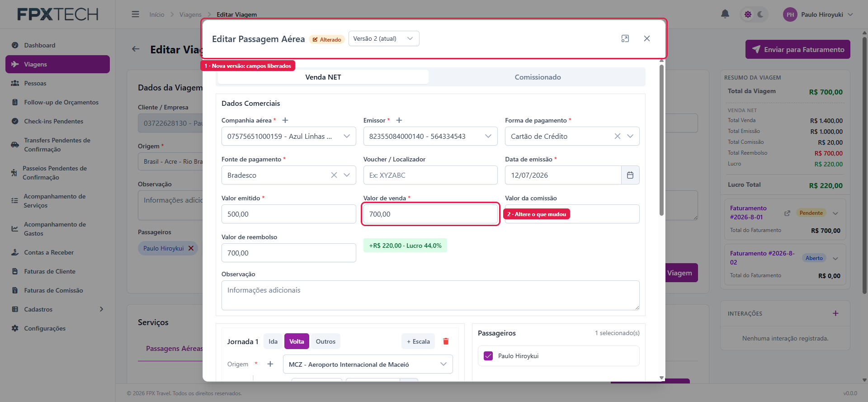Add new Origem plus icon
This screenshot has width=868, height=402.
point(270,364)
